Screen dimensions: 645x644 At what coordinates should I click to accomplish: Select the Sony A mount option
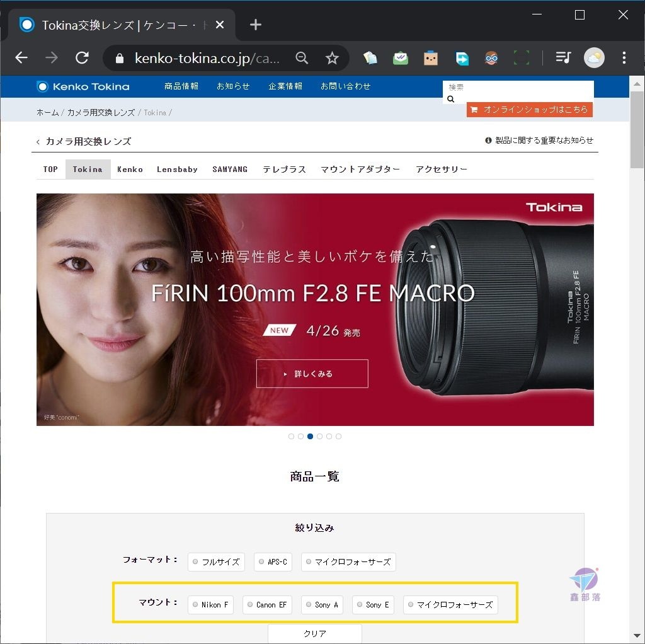[322, 604]
